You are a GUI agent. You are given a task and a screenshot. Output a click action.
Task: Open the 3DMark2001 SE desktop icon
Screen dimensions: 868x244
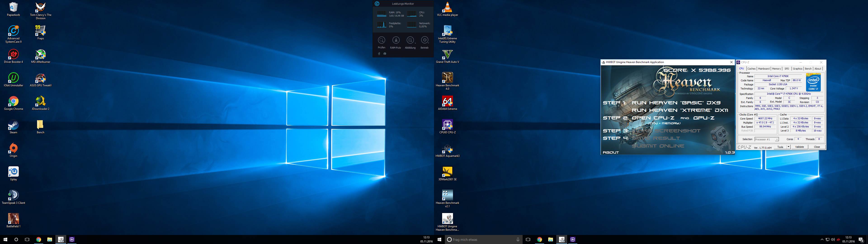point(448,174)
